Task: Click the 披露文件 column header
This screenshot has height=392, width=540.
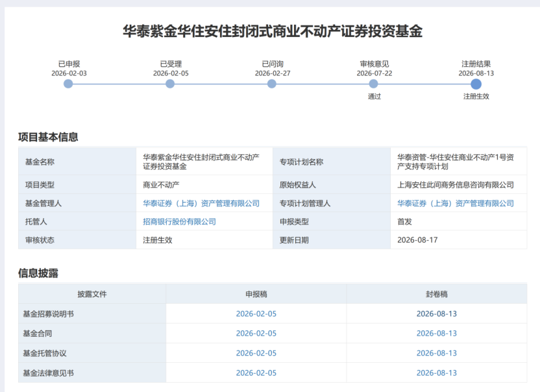Action: point(92,294)
